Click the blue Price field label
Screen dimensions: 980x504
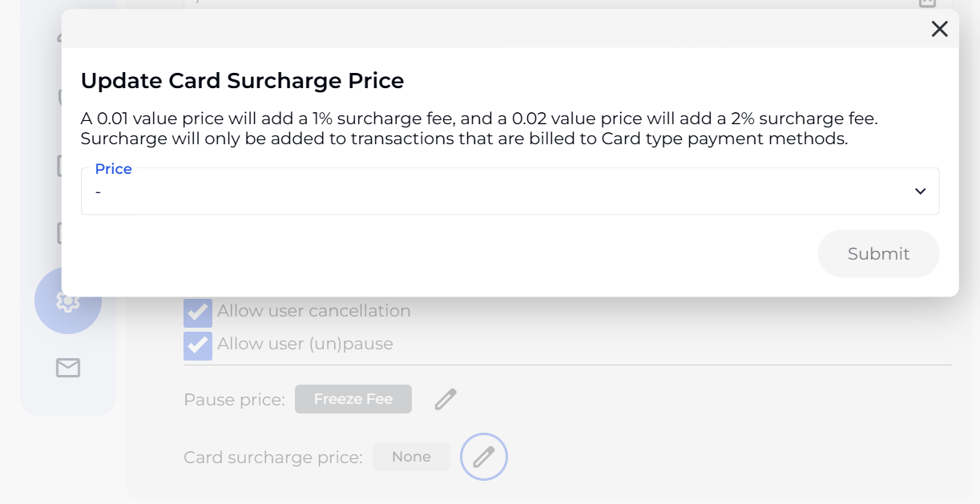point(113,169)
